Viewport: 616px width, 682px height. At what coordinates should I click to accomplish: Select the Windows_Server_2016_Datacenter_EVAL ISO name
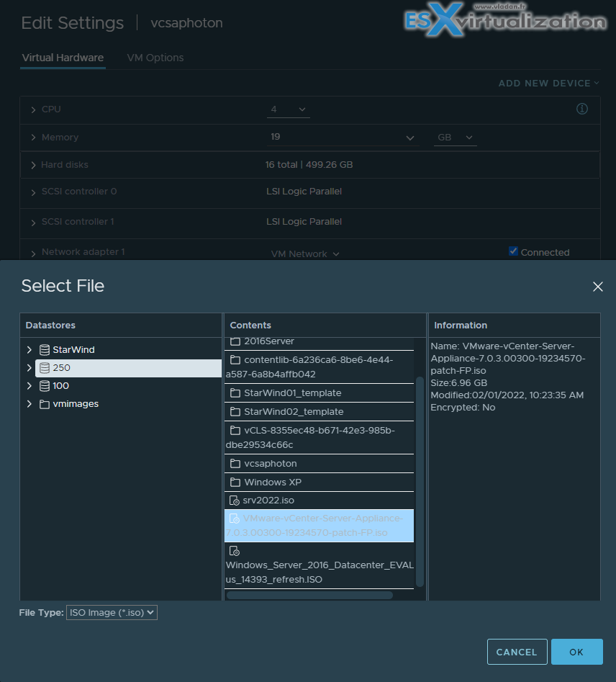pyautogui.click(x=320, y=572)
